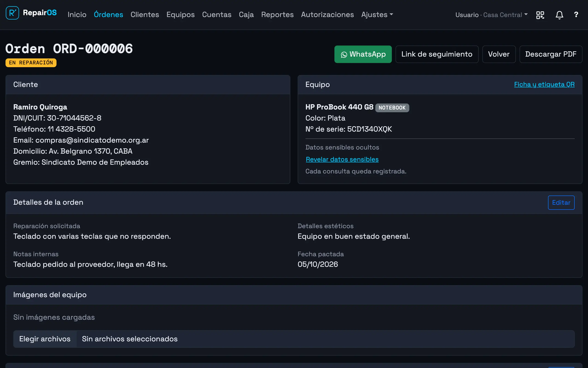This screenshot has height=368, width=588.
Task: Click the repair text about teclado keys
Action: tap(92, 236)
